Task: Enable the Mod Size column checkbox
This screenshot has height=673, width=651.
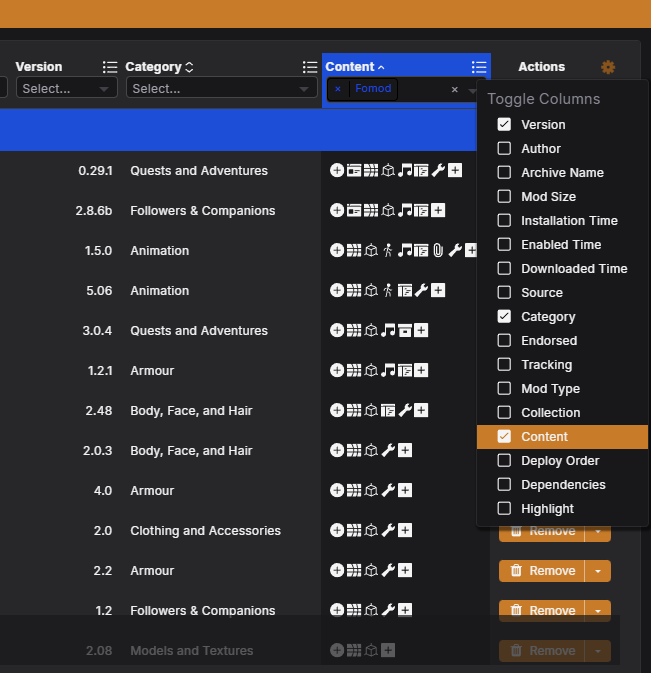Action: pos(504,197)
